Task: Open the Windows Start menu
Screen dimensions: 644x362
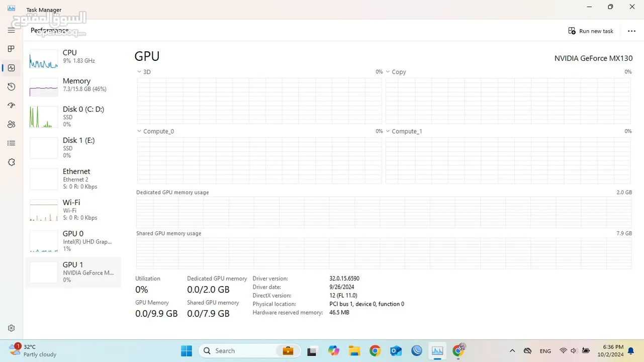Action: (x=187, y=351)
